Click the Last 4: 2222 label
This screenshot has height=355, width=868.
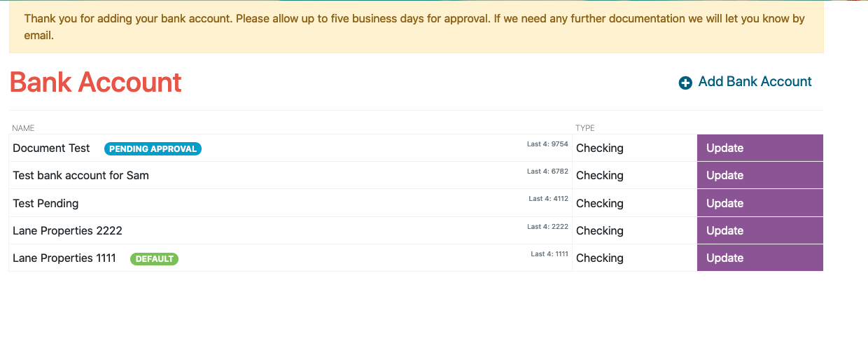547,227
